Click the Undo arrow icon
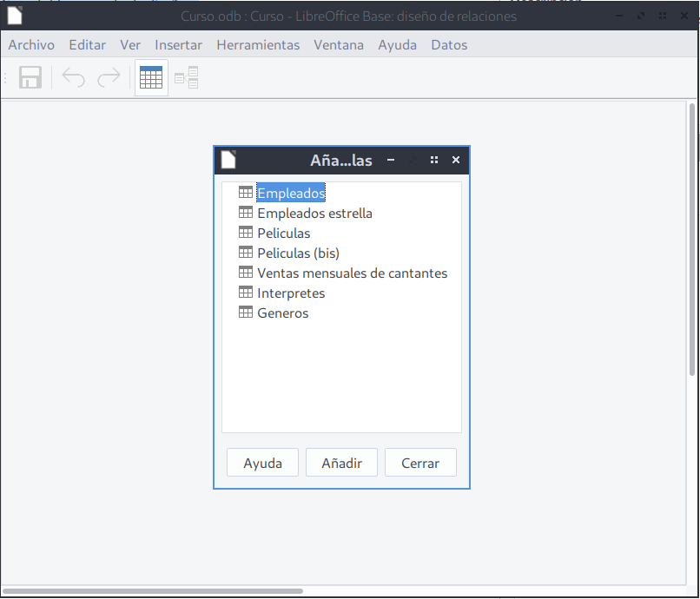 pos(74,77)
